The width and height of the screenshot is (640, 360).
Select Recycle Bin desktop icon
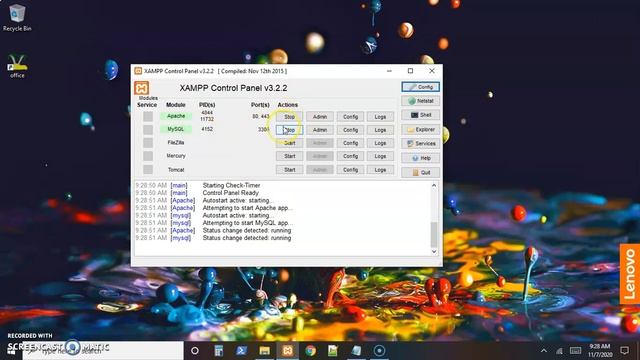[x=17, y=18]
